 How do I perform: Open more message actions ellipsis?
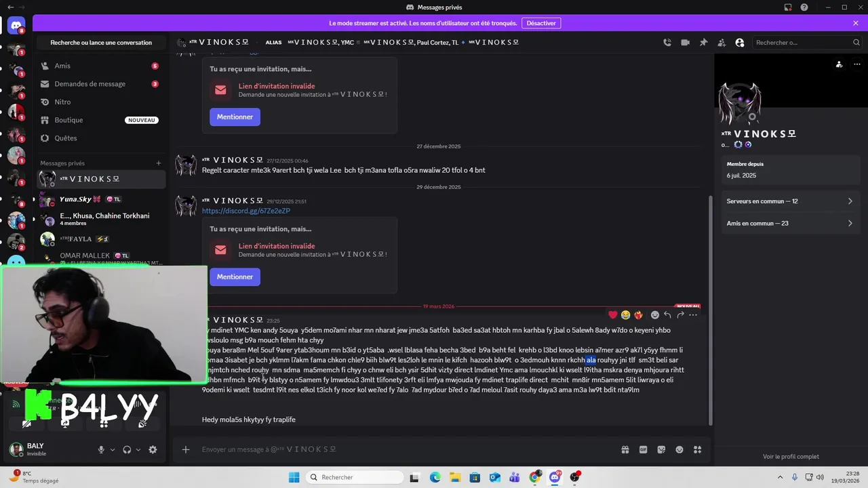pos(693,314)
